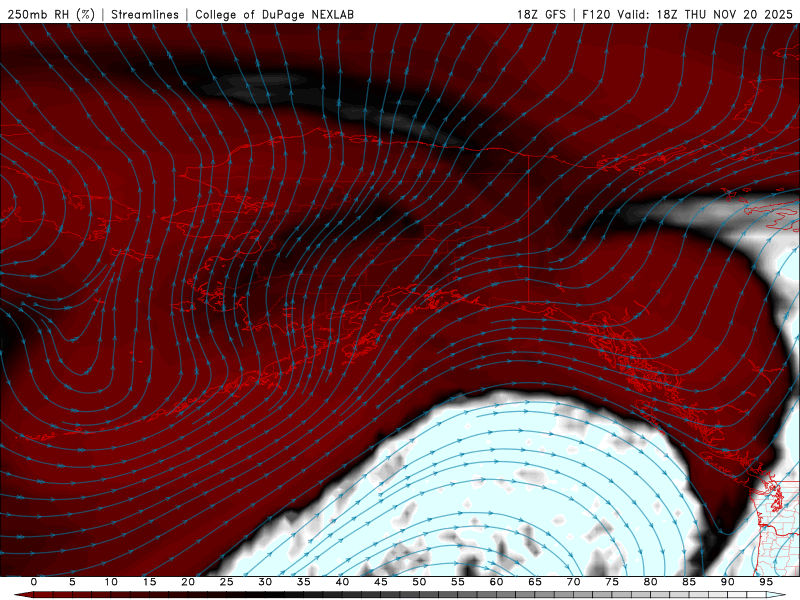This screenshot has width=800, height=600.
Task: Click the '65' colorbar tick label
Action: 534,582
